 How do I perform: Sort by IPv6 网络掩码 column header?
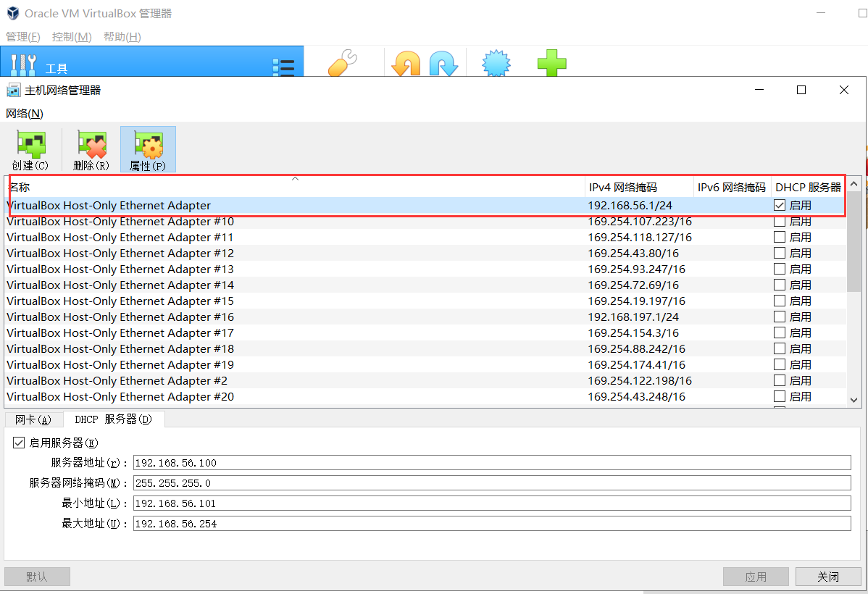tap(732, 187)
